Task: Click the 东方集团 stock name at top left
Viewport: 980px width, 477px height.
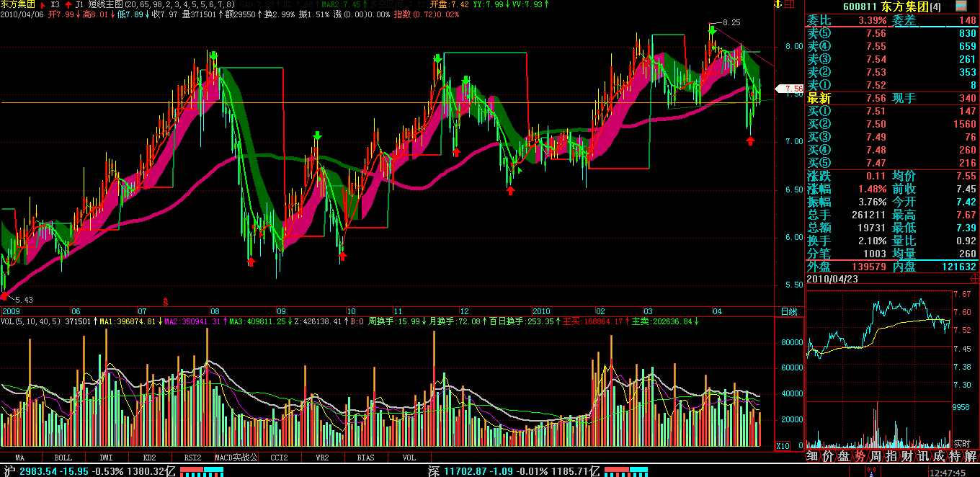Action: click(x=18, y=4)
